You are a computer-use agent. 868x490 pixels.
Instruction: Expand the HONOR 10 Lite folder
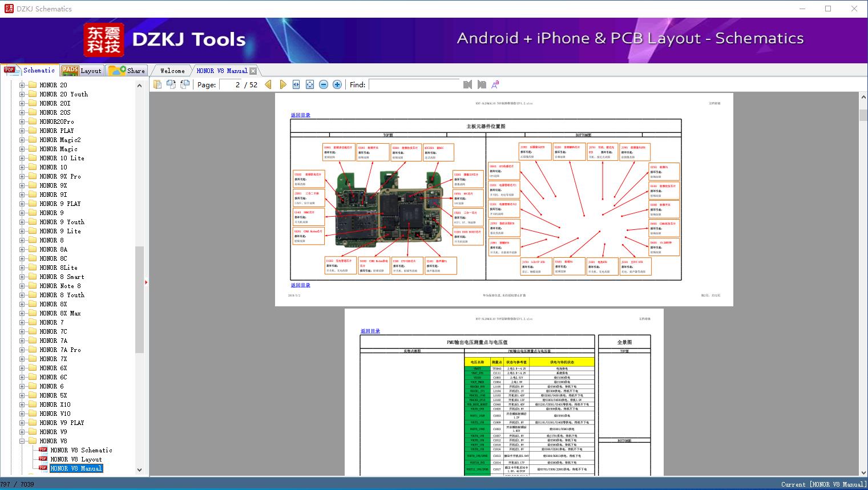click(x=22, y=158)
